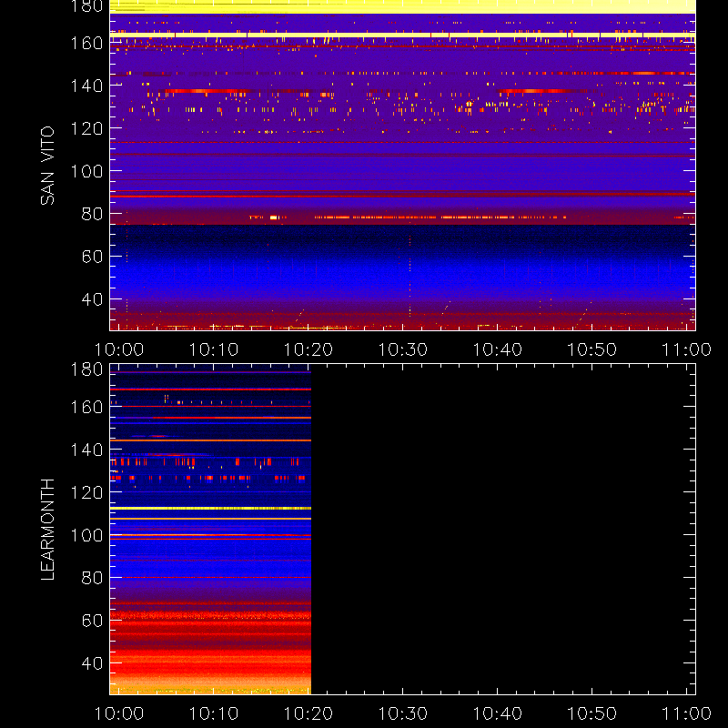This screenshot has height=728, width=728.
Task: Select the 140 frequency label on San Vito axis
Action: pos(86,86)
